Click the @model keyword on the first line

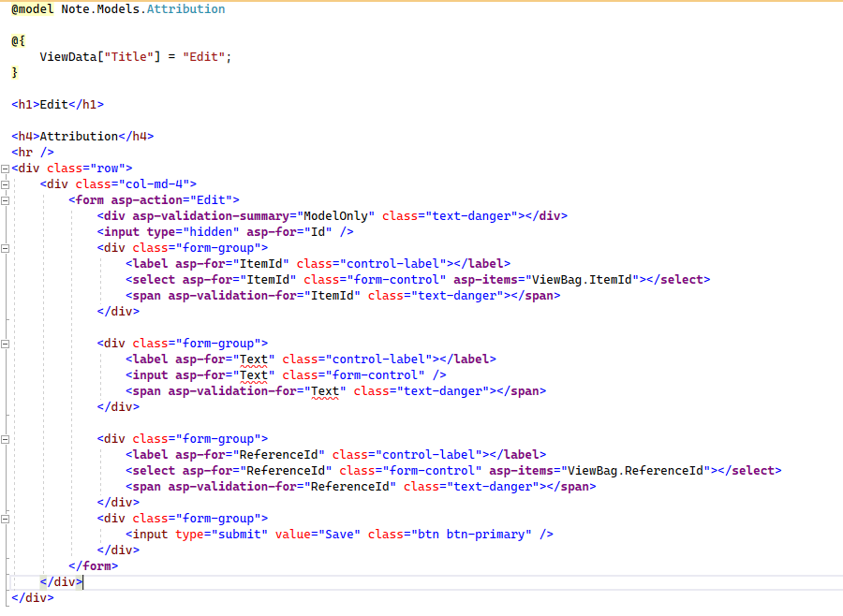[32, 9]
